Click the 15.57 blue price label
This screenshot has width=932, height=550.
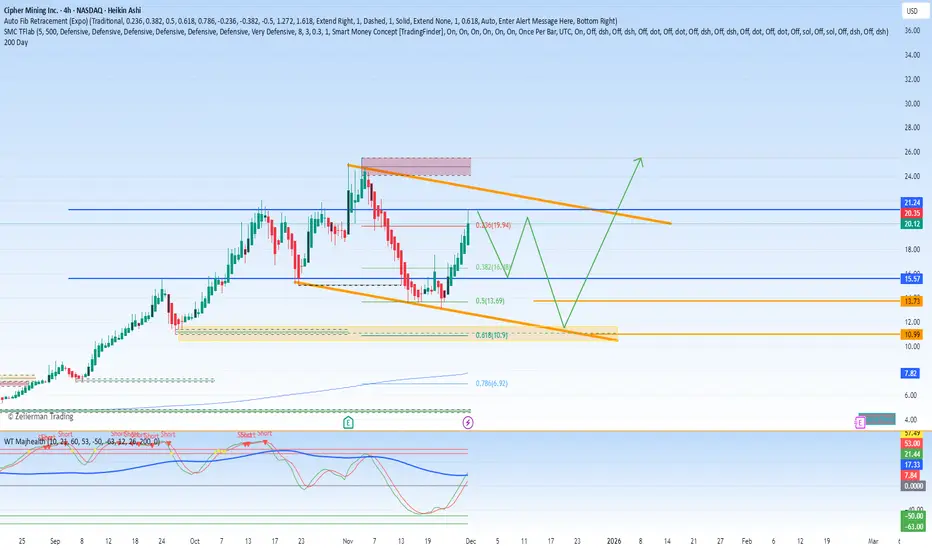tap(912, 279)
